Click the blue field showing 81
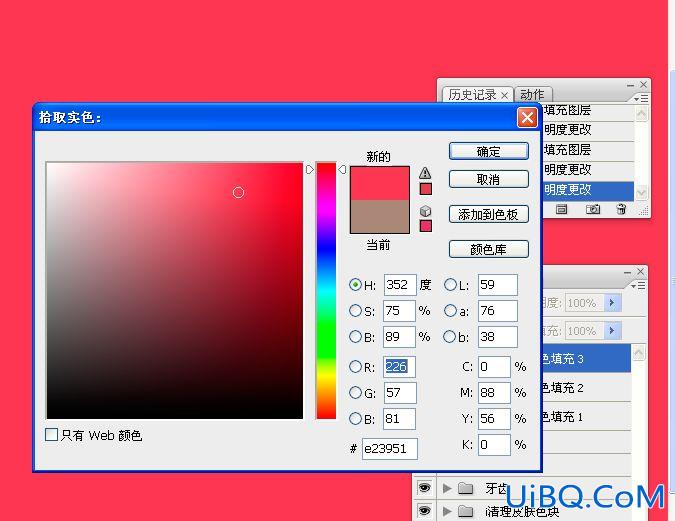 (x=399, y=419)
